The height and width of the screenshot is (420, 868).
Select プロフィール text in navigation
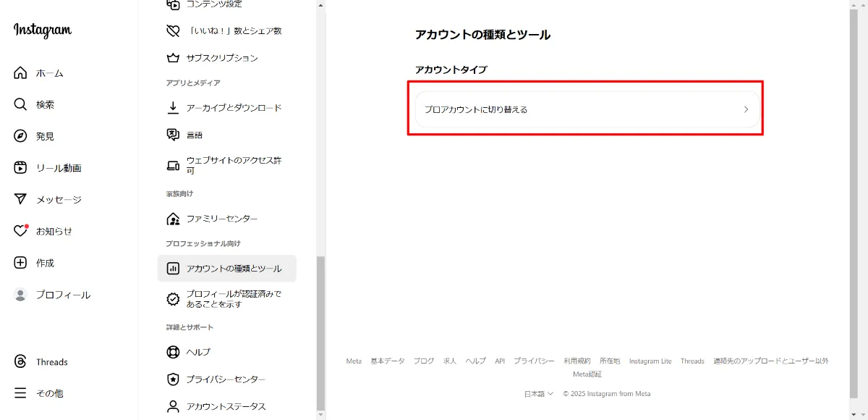click(x=64, y=295)
